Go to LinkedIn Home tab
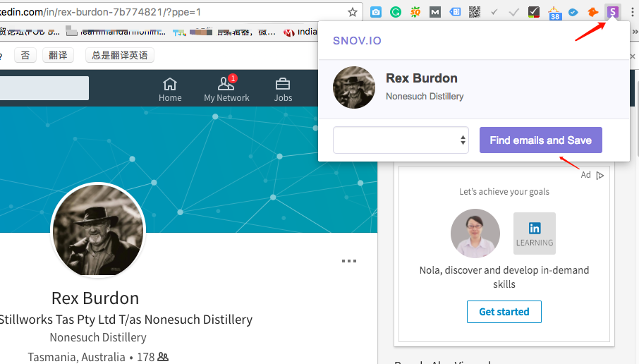Screen dimensions: 639x364 170,90
